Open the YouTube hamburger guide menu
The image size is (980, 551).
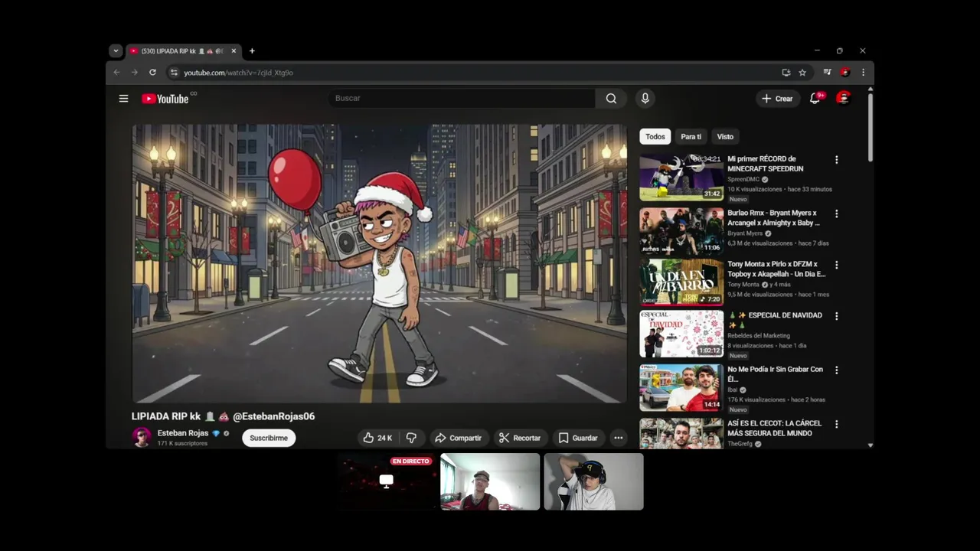pyautogui.click(x=123, y=98)
